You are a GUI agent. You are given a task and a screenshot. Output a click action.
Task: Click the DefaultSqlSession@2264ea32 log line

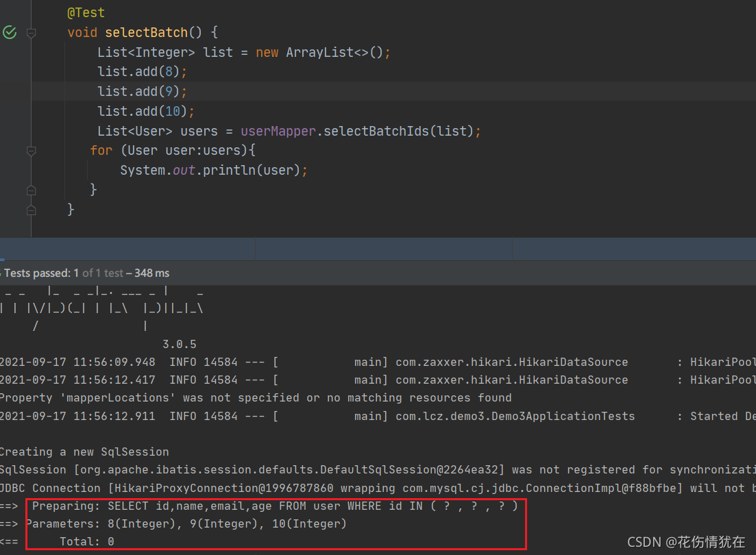[x=378, y=469]
